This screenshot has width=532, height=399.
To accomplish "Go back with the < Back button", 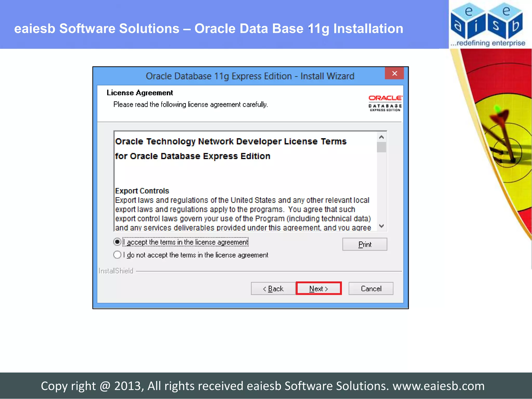I will point(273,288).
